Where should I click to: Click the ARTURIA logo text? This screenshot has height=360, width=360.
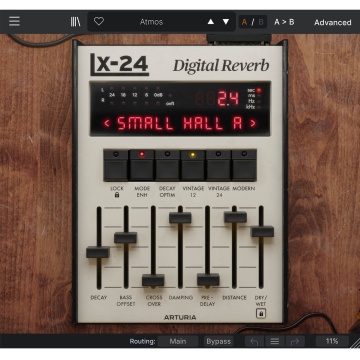180,317
